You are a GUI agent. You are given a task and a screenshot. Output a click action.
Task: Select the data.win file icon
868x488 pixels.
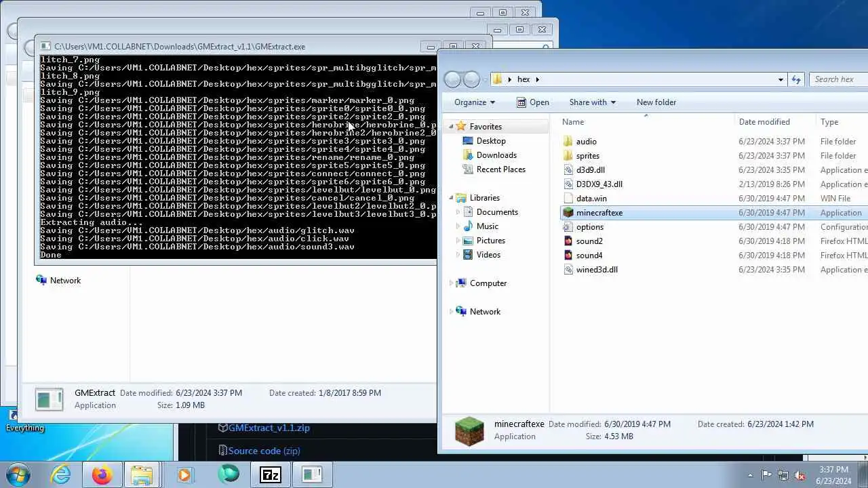[x=568, y=199]
